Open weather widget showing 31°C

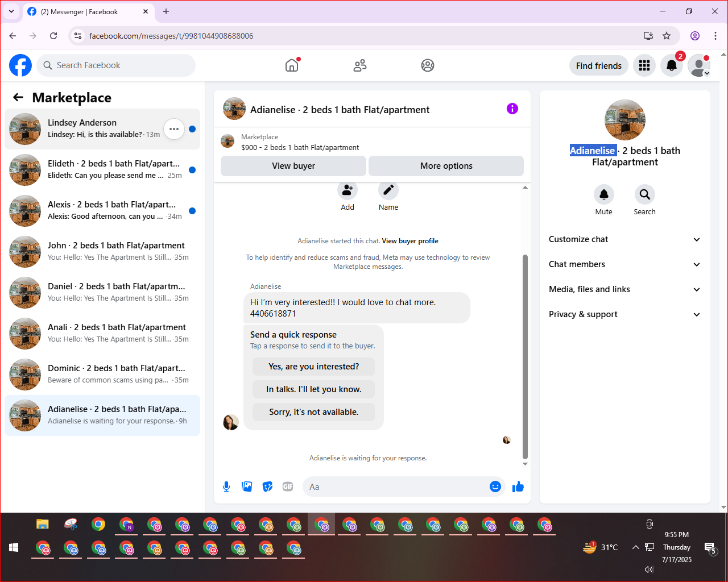[601, 547]
